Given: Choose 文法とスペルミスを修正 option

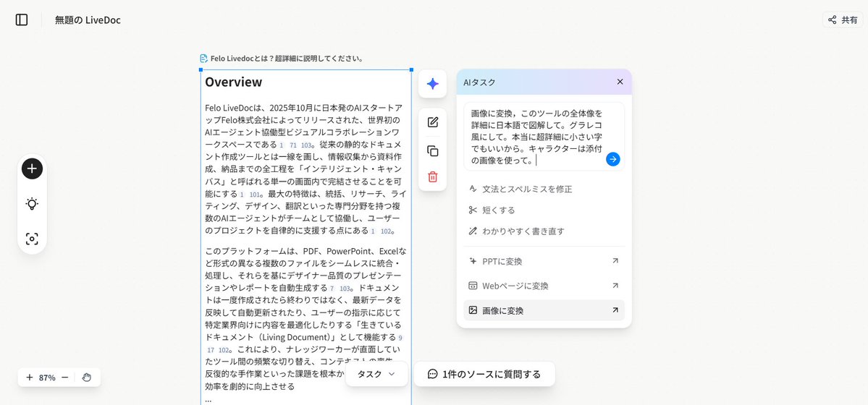Looking at the screenshot, I should [544, 189].
